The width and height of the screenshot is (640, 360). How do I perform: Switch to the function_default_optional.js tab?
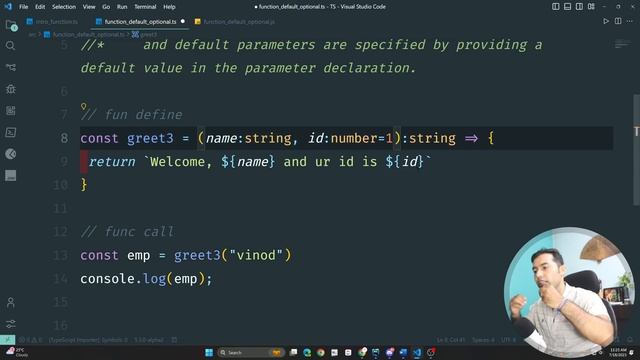tap(235, 22)
